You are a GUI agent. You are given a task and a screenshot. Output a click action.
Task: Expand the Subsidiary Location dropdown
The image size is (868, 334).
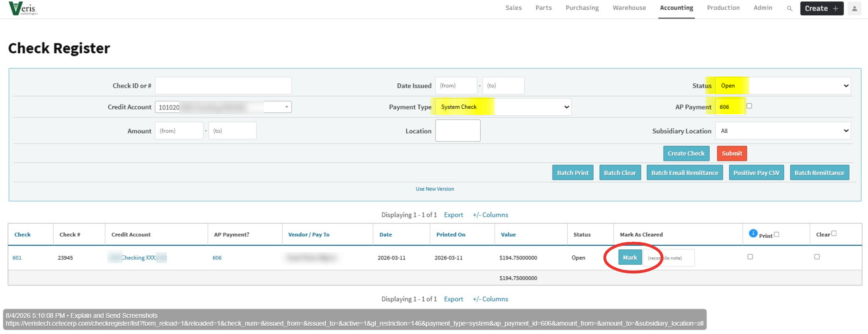783,131
